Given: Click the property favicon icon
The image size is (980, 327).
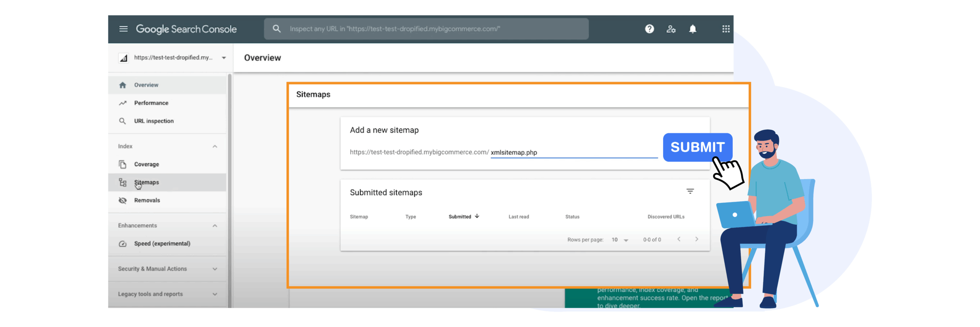Looking at the screenshot, I should click(123, 58).
